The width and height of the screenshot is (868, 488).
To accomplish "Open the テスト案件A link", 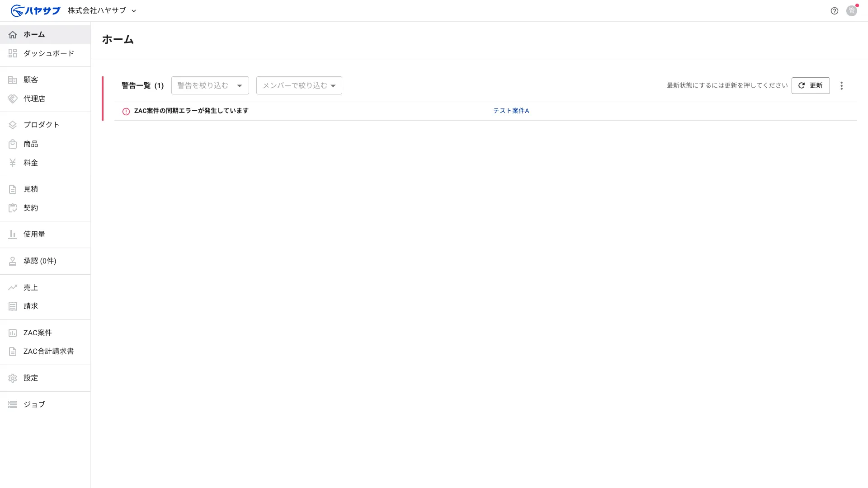I will 511,111.
